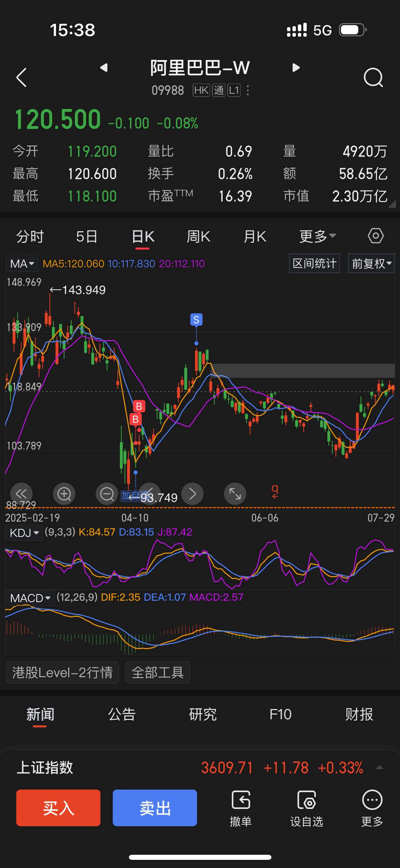Tap the current price 120.500
Viewport: 400px width, 868px height.
[58, 119]
